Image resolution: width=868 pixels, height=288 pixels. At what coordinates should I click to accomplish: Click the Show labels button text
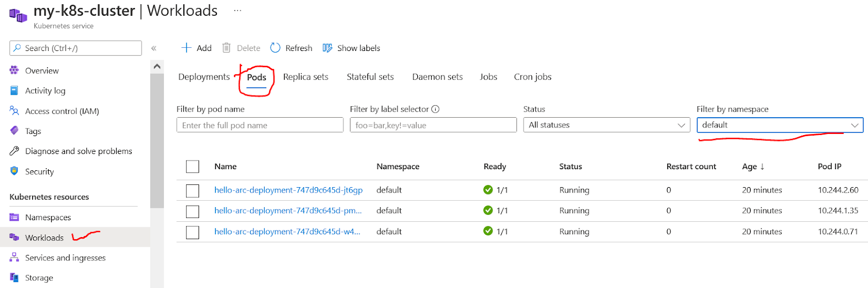click(359, 48)
